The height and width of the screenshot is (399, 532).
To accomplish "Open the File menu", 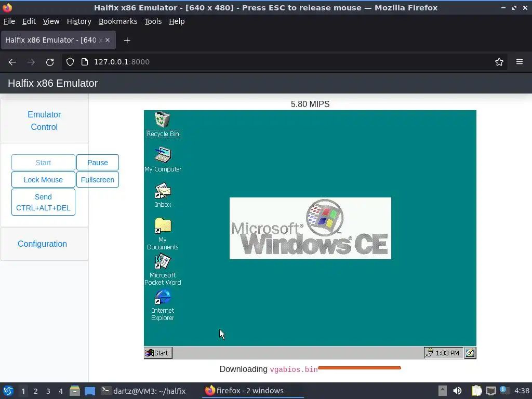I will coord(9,21).
